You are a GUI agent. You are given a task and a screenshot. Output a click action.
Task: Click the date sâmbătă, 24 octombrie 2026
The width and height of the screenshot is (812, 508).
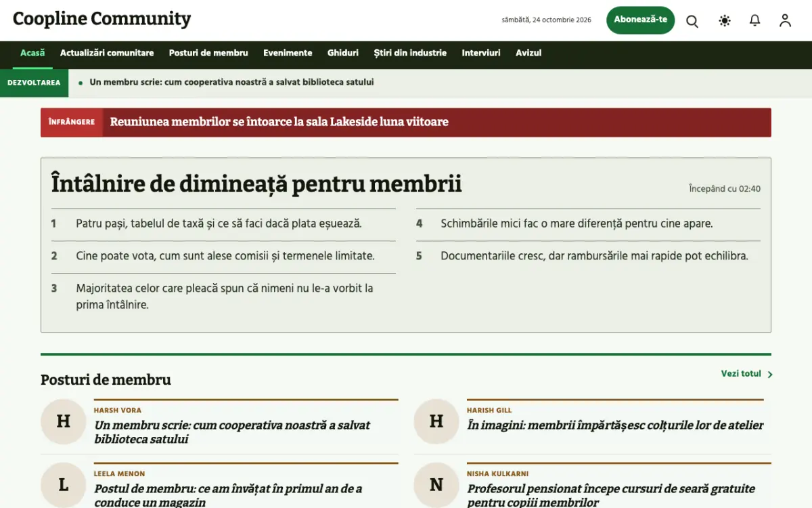coord(546,20)
